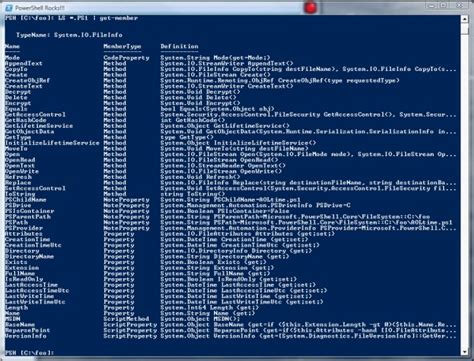Click the 'PSParentPath' member name
The width and height of the screenshot is (474, 361).
pyautogui.click(x=28, y=217)
